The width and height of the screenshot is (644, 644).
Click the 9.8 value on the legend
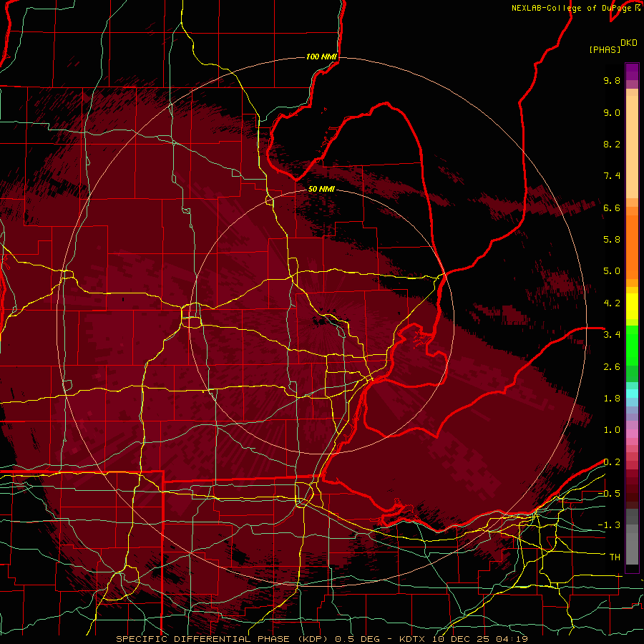pos(612,80)
